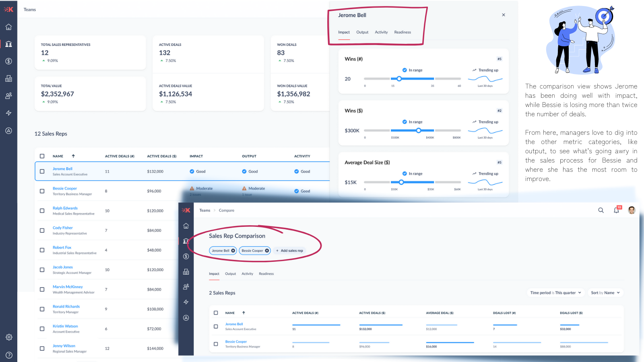Open the people group icon in sidebar

click(x=9, y=95)
